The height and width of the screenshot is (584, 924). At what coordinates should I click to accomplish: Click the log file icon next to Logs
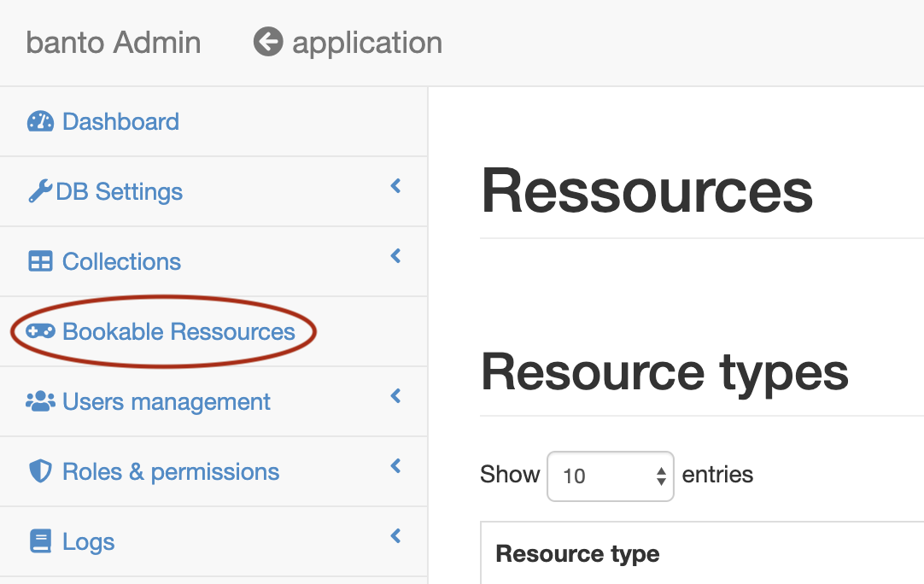[41, 541]
